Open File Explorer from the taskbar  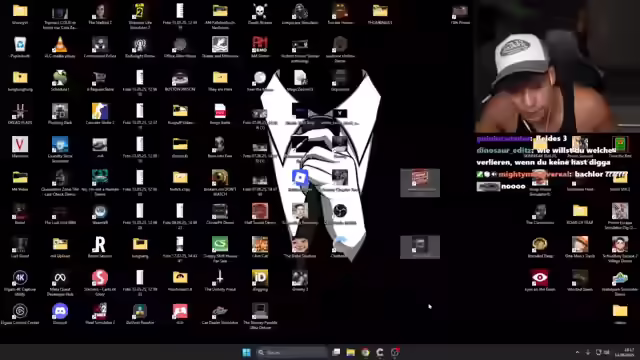(x=351, y=352)
